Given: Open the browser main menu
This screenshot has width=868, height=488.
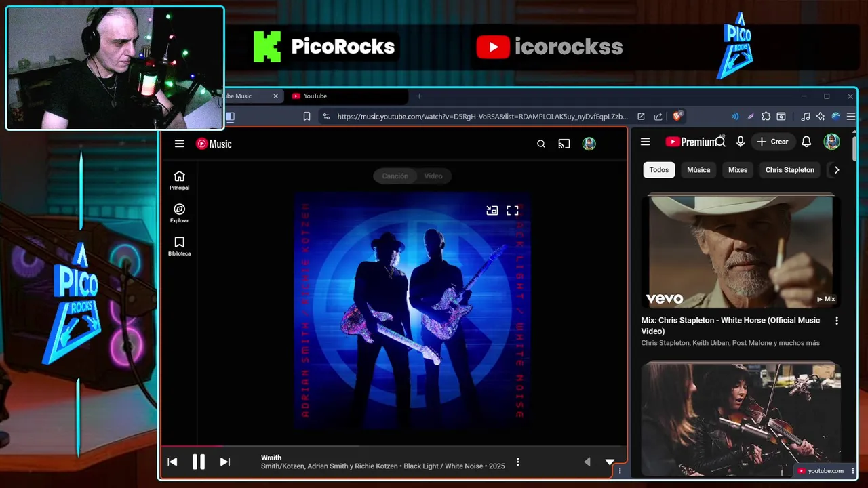Looking at the screenshot, I should click(x=851, y=117).
